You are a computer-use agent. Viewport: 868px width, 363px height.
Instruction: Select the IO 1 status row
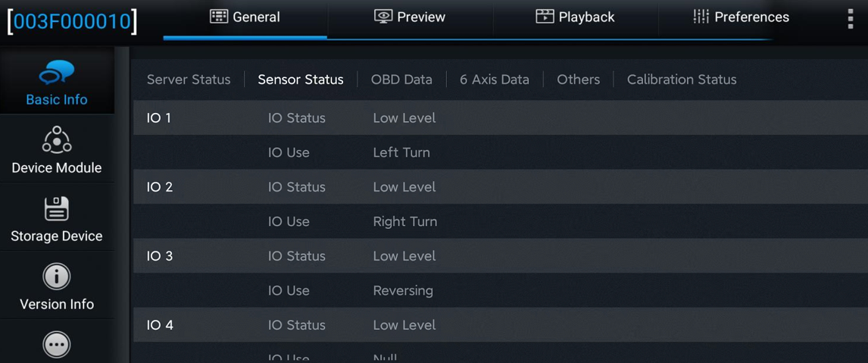click(x=501, y=118)
